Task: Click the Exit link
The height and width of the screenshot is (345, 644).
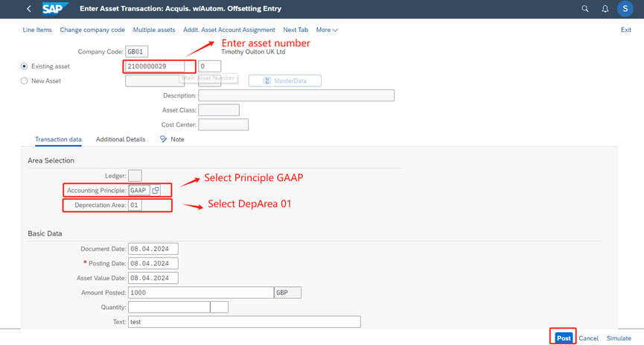Action: point(625,30)
